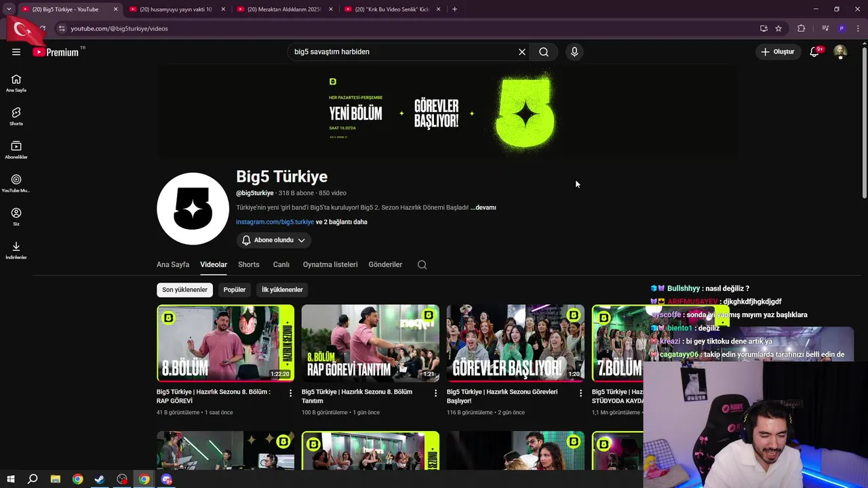Open options menu for 8. Bölüm Tanıtım video
868x488 pixels.
click(435, 393)
